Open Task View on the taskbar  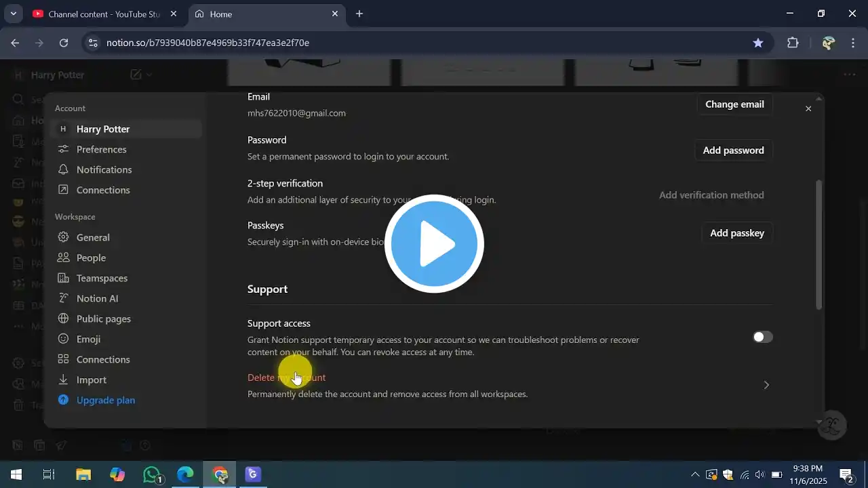click(49, 474)
